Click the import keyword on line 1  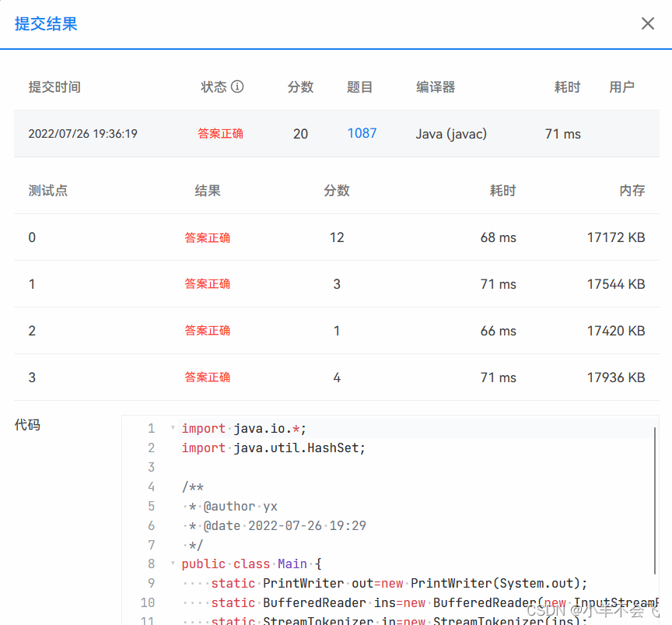point(203,428)
